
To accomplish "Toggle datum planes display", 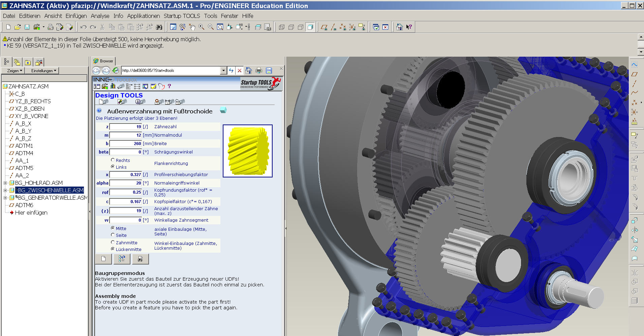I will click(x=324, y=27).
